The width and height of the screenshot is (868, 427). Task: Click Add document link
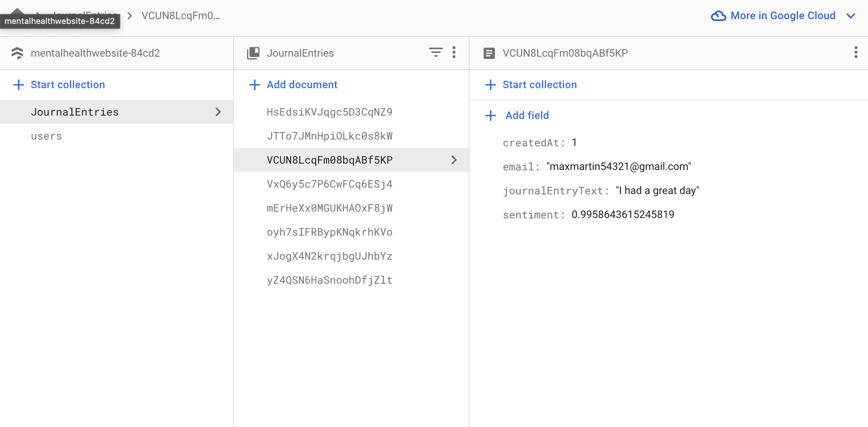click(302, 84)
